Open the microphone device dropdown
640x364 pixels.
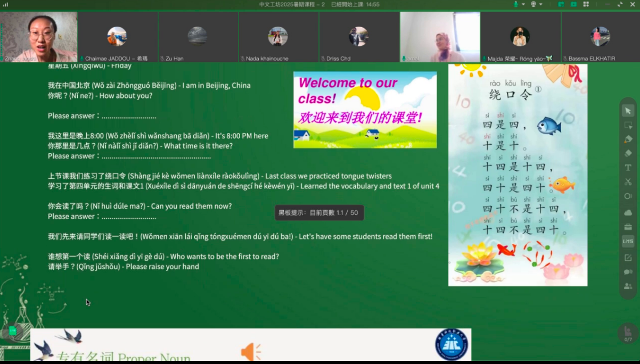pyautogui.click(x=523, y=4)
